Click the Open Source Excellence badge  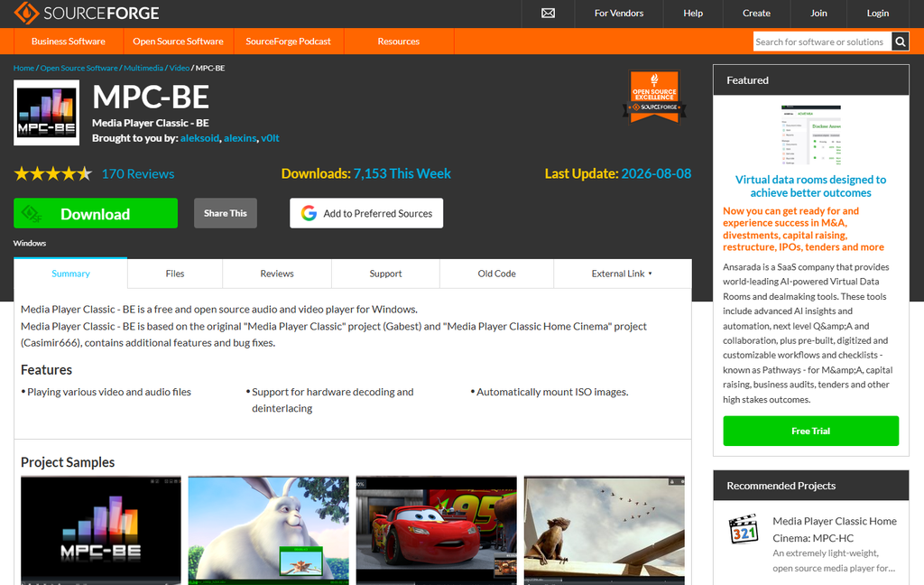click(x=654, y=97)
